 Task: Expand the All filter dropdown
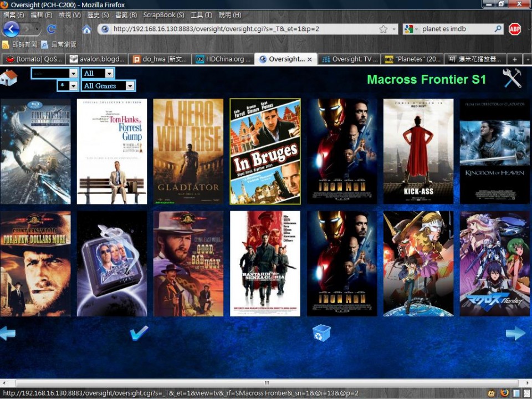pyautogui.click(x=98, y=73)
